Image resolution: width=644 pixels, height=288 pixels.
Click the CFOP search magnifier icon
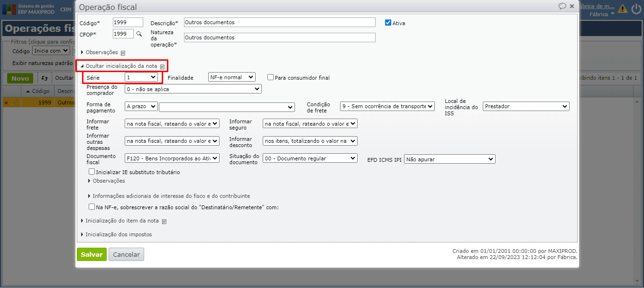tap(139, 34)
